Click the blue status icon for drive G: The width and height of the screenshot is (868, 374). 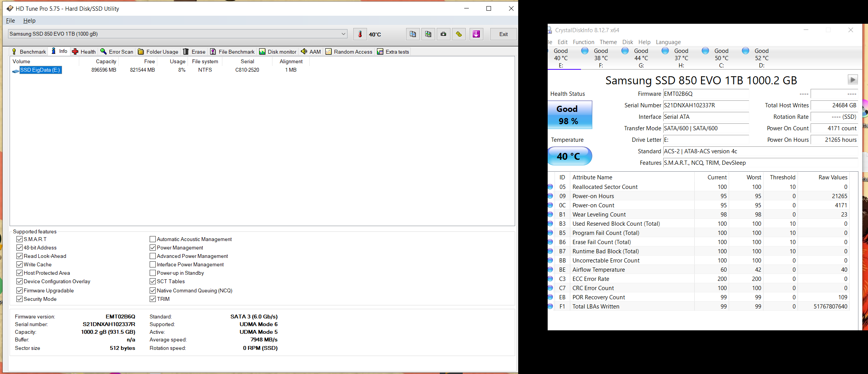(625, 51)
